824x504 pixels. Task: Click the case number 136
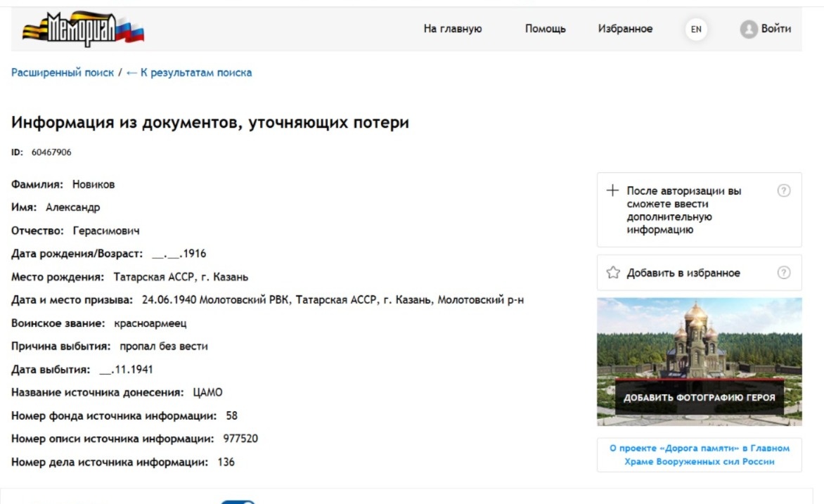[x=226, y=462]
